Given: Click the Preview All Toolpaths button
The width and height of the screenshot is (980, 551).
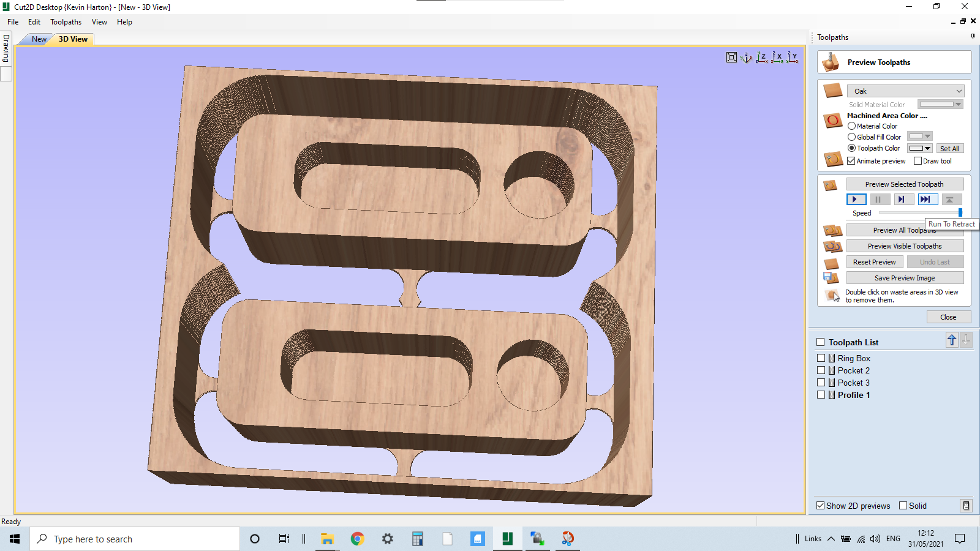Looking at the screenshot, I should pyautogui.click(x=905, y=230).
